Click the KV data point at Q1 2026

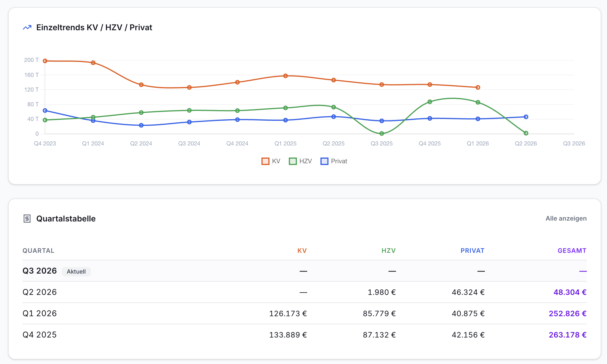coord(478,87)
